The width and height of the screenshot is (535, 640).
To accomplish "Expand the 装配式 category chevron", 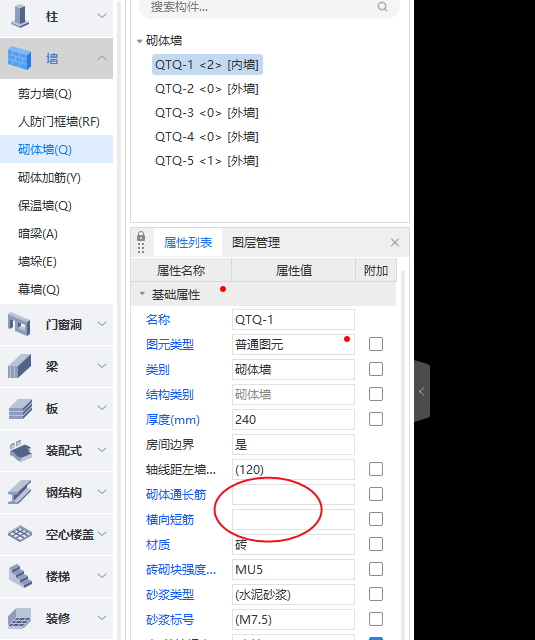I will [102, 450].
